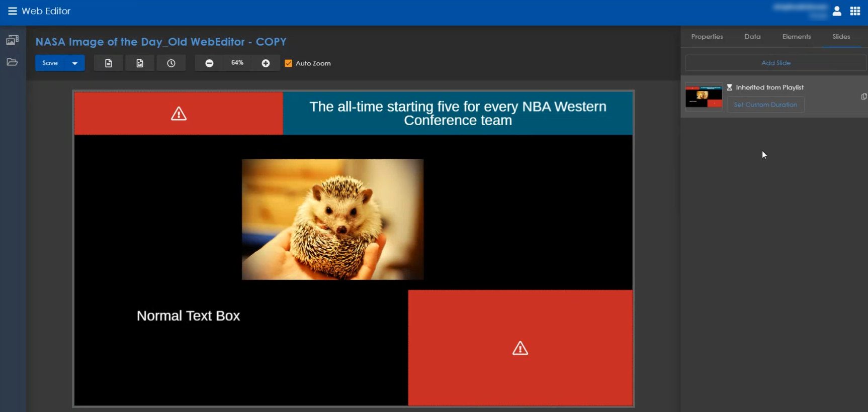Click the image file toolbar icon

click(140, 63)
